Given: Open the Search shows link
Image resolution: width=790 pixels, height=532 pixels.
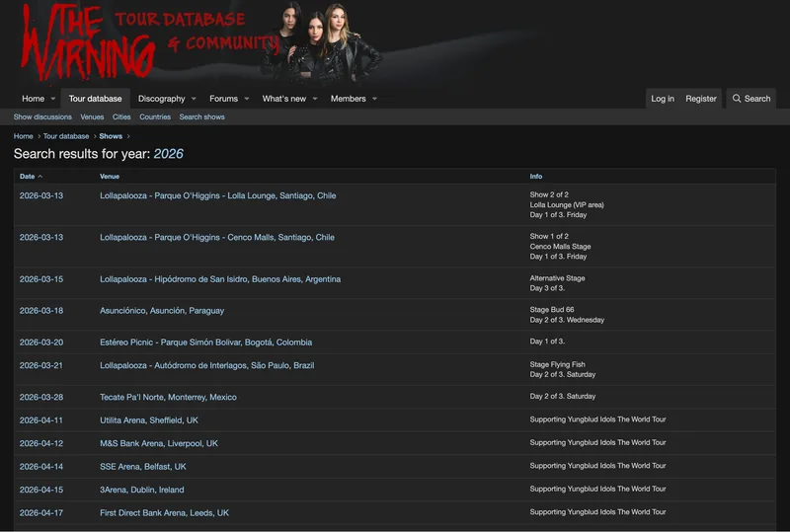Looking at the screenshot, I should 201,116.
